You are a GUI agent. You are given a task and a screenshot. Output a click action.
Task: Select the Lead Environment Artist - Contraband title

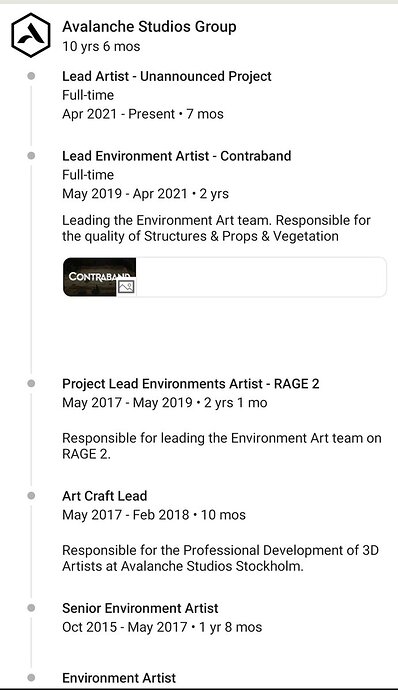point(177,156)
